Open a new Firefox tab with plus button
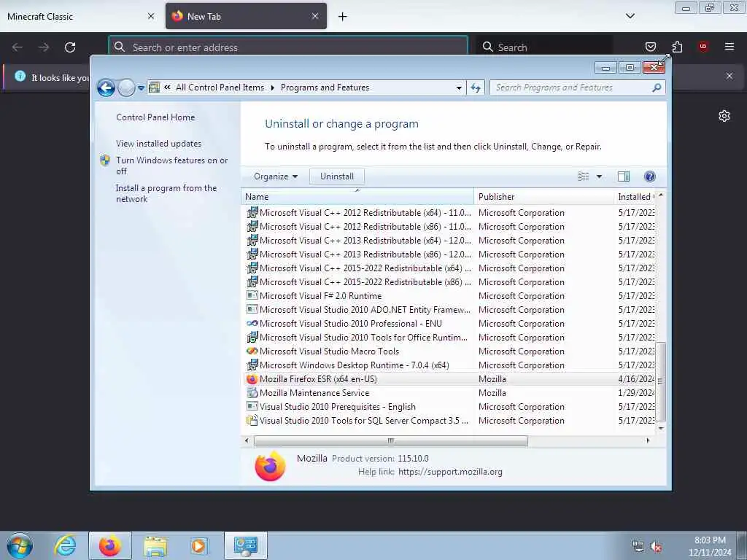This screenshot has width=747, height=560. pyautogui.click(x=343, y=17)
